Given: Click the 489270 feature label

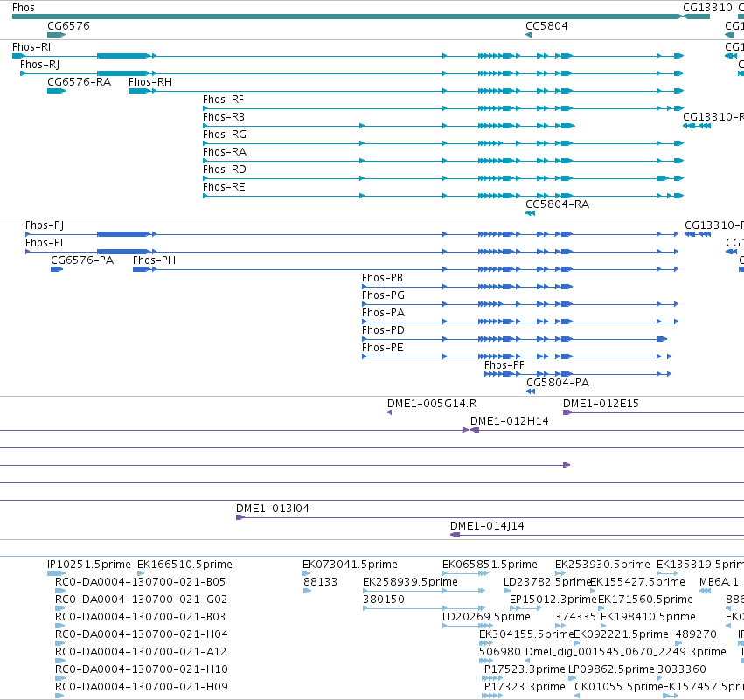Looking at the screenshot, I should tap(696, 634).
